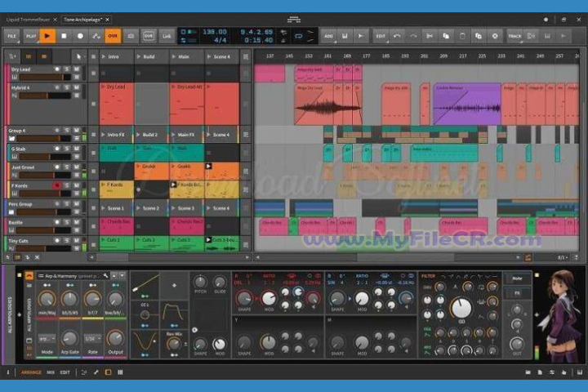Adjust the Just Growl volume fader
588x392 pixels.
pos(45,176)
